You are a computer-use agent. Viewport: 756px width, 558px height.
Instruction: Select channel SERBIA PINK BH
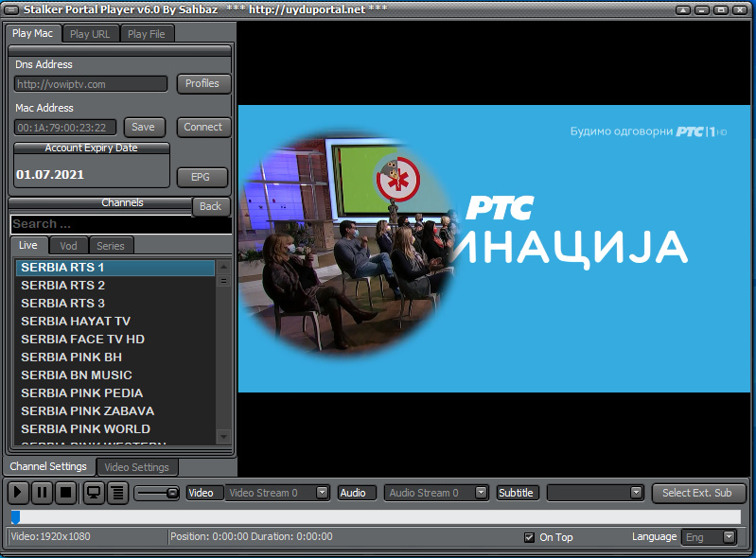[115, 357]
